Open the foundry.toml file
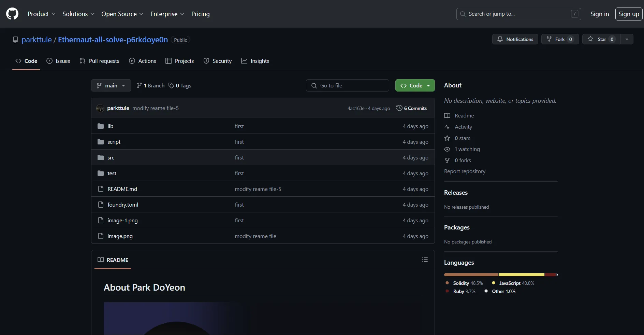644x335 pixels. coord(123,205)
